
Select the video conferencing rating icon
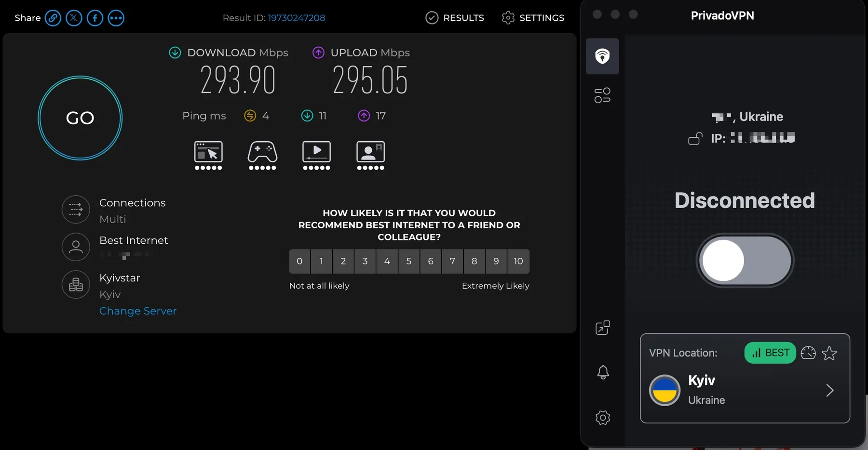click(x=370, y=156)
